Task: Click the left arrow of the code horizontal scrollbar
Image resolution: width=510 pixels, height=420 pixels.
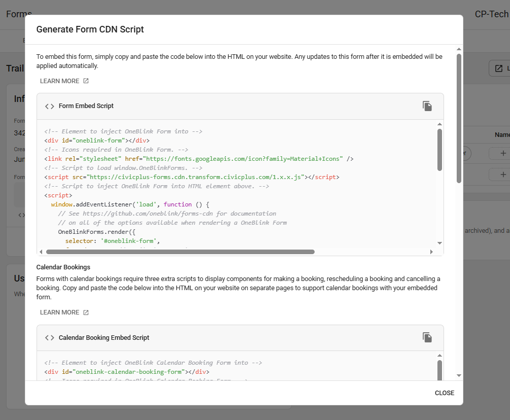Action: click(41, 252)
